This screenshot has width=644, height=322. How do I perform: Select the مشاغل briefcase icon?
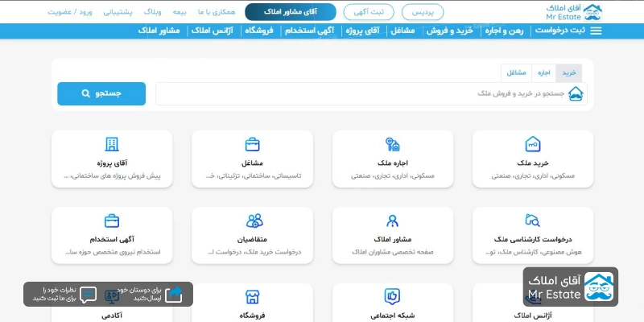coord(252,145)
